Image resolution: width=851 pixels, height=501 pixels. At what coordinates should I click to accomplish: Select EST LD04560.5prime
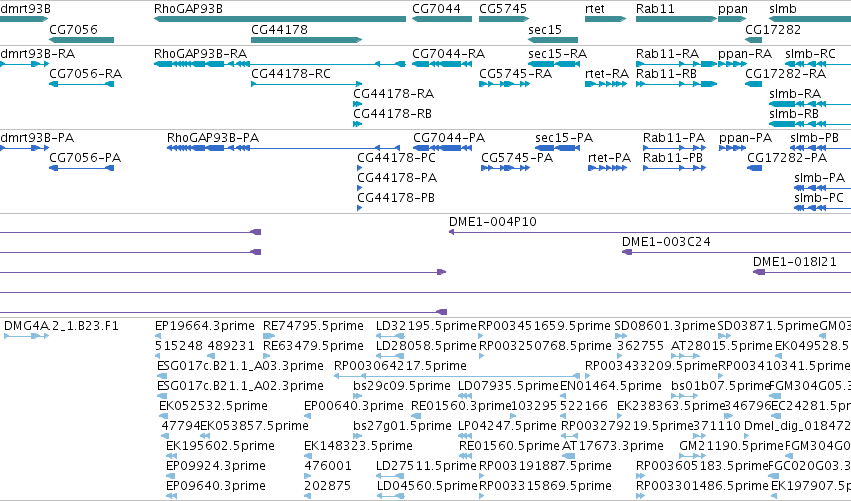point(390,496)
